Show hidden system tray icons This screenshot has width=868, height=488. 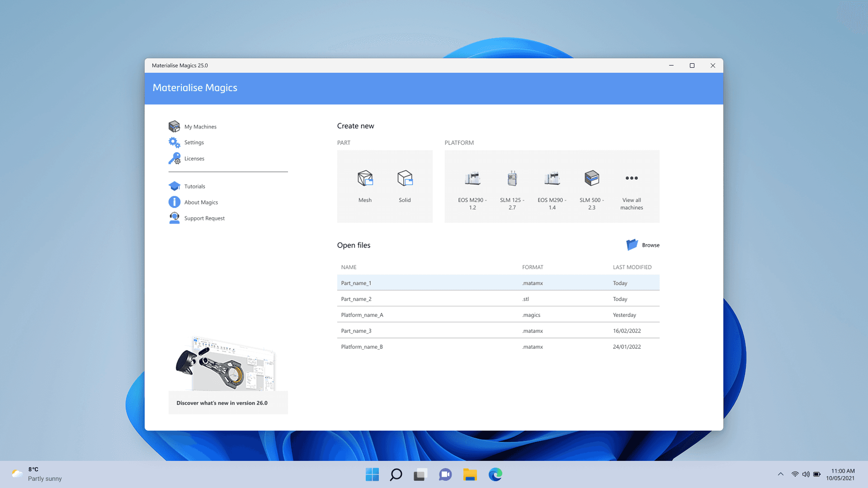tap(780, 474)
